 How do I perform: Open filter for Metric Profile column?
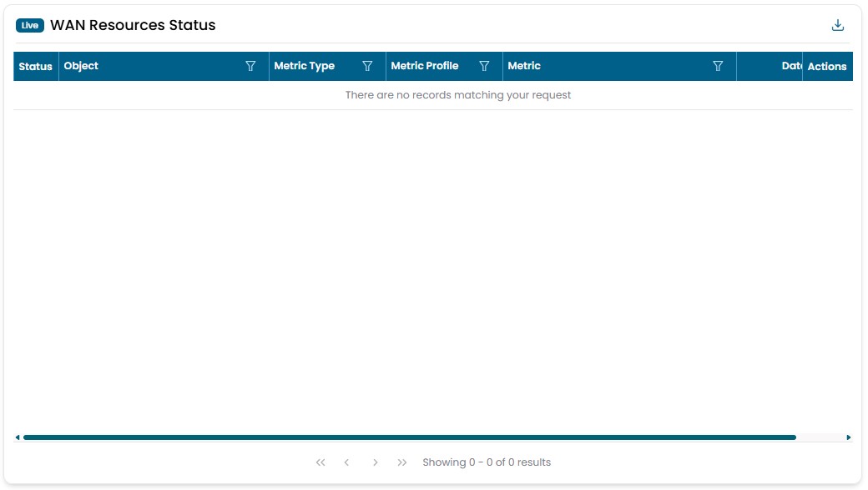pyautogui.click(x=484, y=66)
